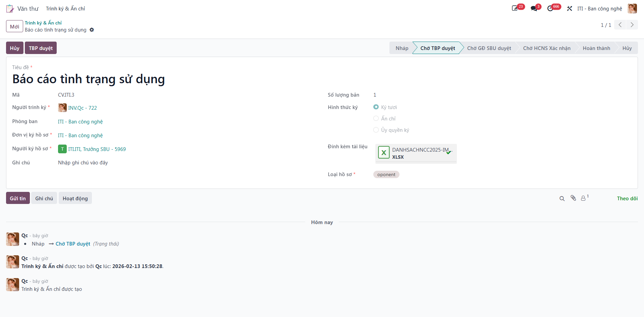Click the oponent tag in Loại hồ sơ
This screenshot has height=317, width=644.
pyautogui.click(x=386, y=174)
